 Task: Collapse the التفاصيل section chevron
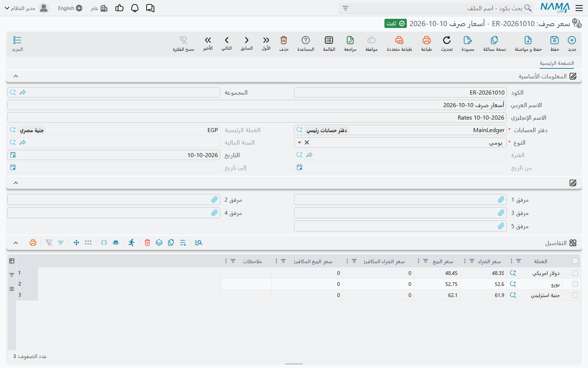[x=16, y=243]
